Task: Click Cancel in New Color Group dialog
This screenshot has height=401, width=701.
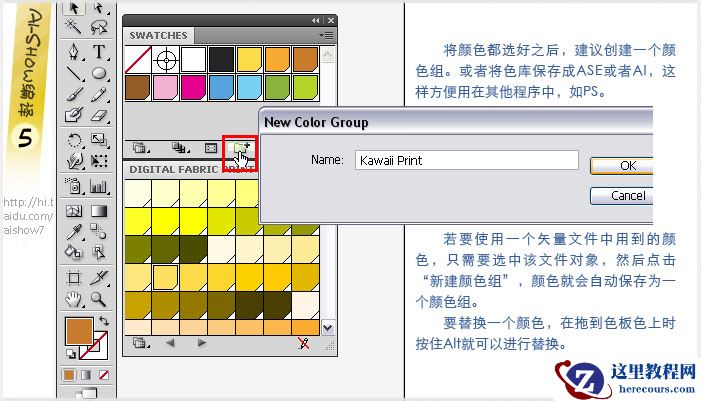Action: (x=622, y=196)
